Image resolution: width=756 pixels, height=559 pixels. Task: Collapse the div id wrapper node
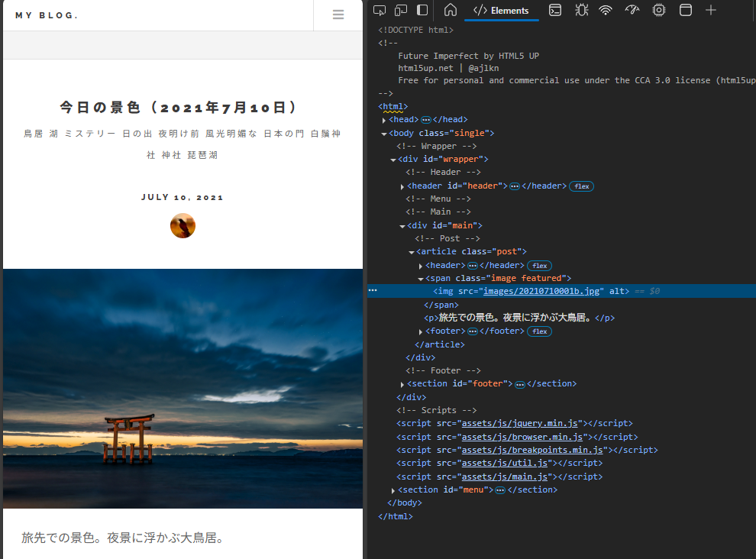click(393, 160)
